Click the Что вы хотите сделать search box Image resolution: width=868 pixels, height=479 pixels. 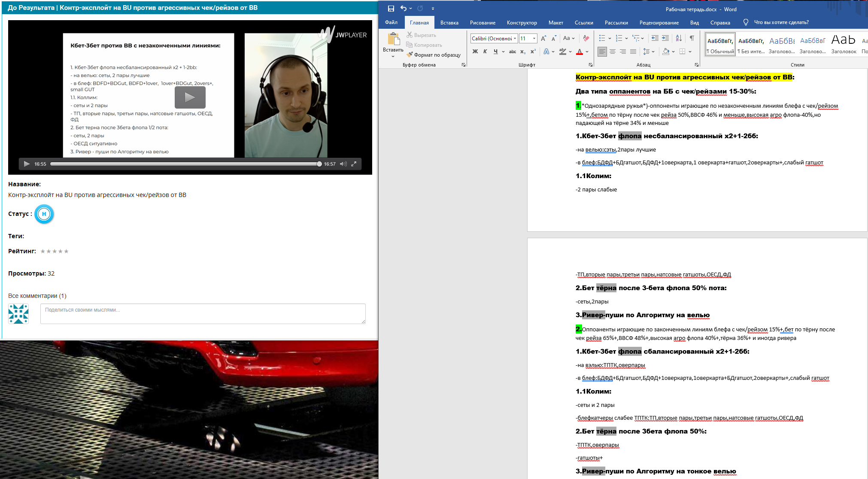(781, 22)
